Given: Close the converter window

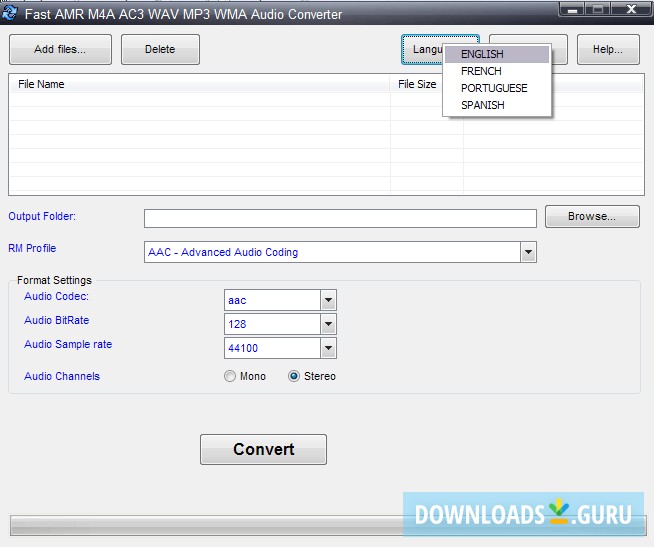Looking at the screenshot, I should click(631, 9).
